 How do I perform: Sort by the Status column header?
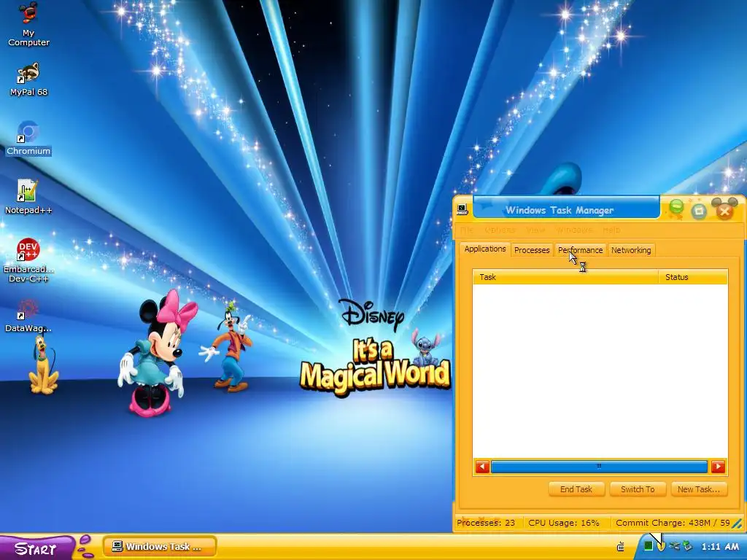[693, 277]
